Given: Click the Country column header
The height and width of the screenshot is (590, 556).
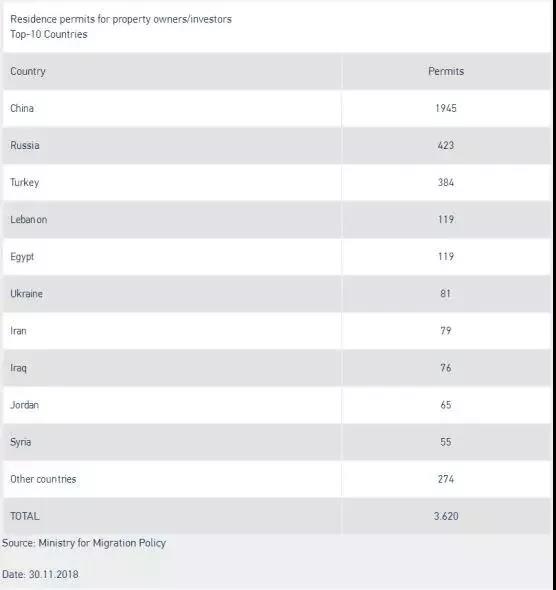Looking at the screenshot, I should pos(28,71).
